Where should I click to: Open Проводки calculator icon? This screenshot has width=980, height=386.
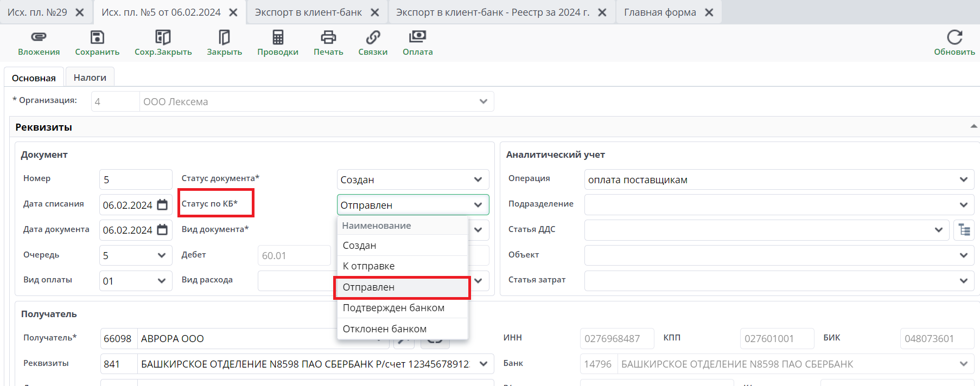278,37
